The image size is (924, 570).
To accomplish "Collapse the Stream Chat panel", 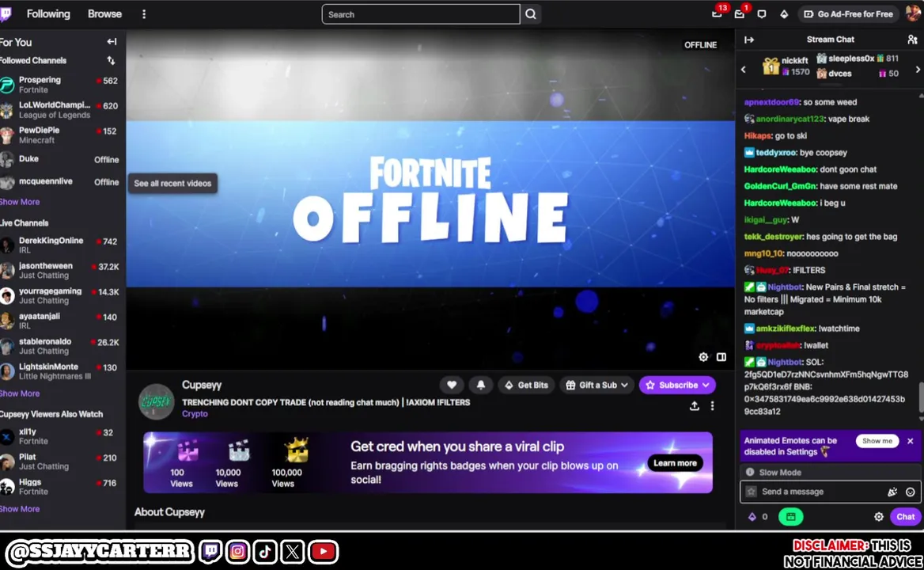I will click(749, 40).
